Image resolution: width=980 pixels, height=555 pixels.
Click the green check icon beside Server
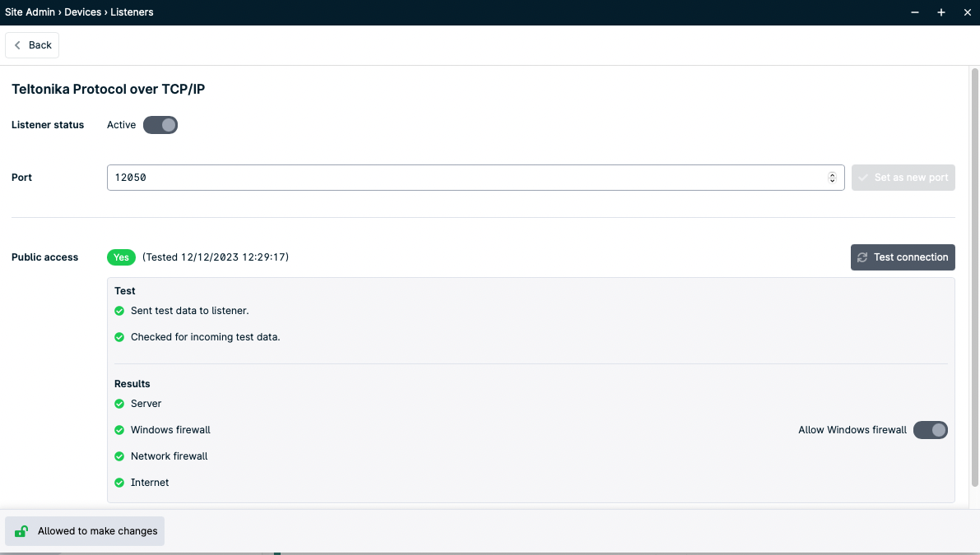click(x=119, y=404)
